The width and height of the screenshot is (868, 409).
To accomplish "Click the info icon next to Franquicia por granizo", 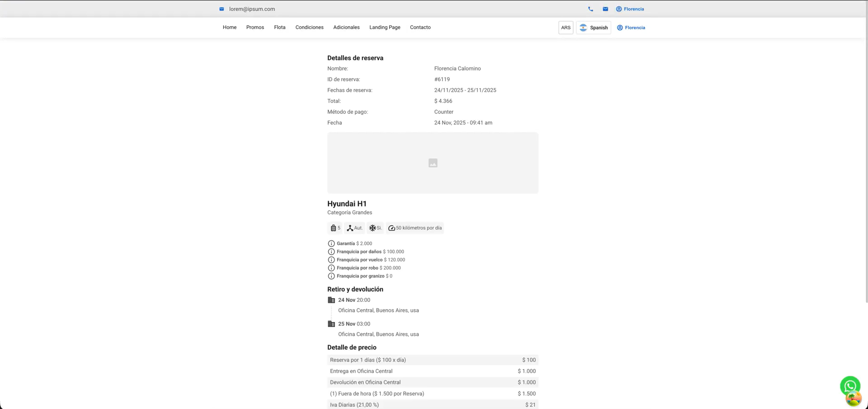I will (x=331, y=276).
